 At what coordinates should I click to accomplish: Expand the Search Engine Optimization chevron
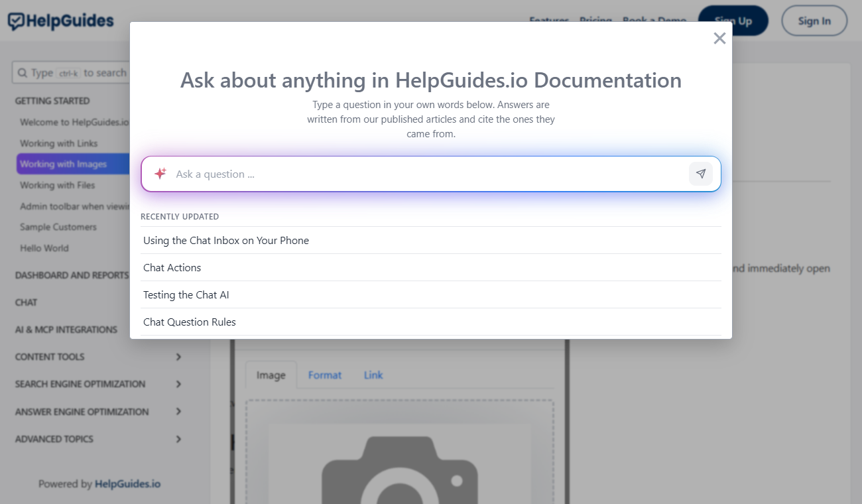178,384
